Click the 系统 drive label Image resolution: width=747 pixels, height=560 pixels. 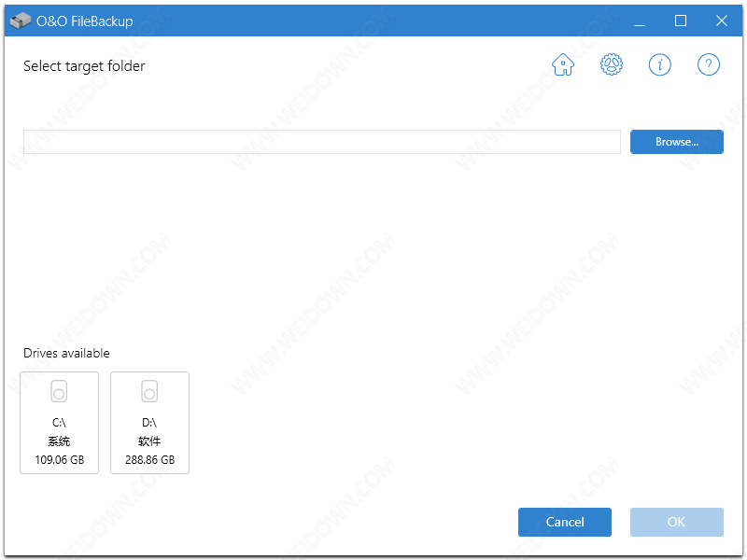59,441
